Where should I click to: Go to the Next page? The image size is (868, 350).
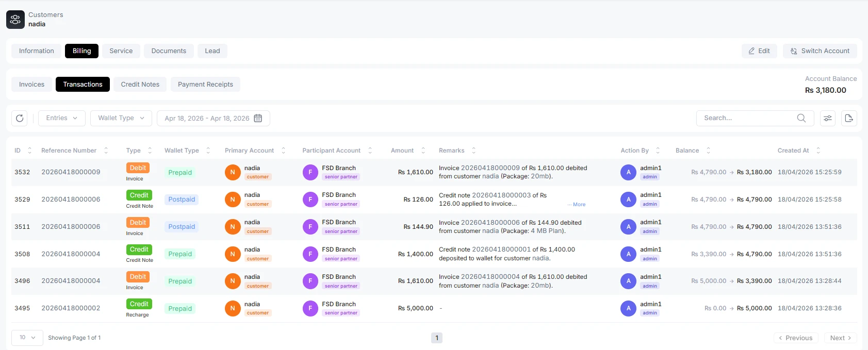click(x=841, y=338)
